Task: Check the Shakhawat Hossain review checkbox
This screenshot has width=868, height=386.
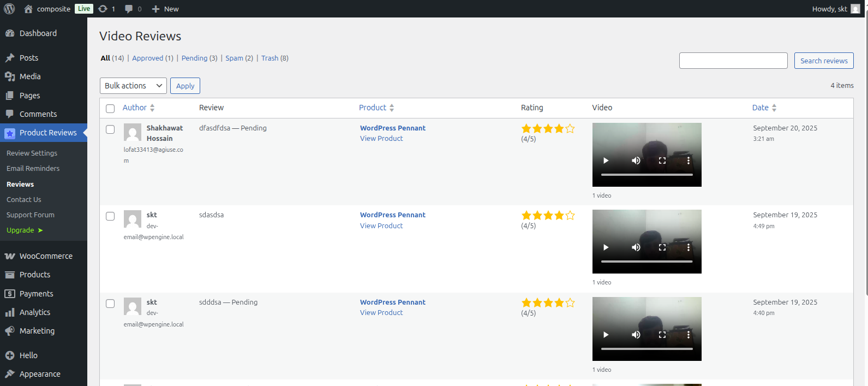Action: (x=110, y=129)
